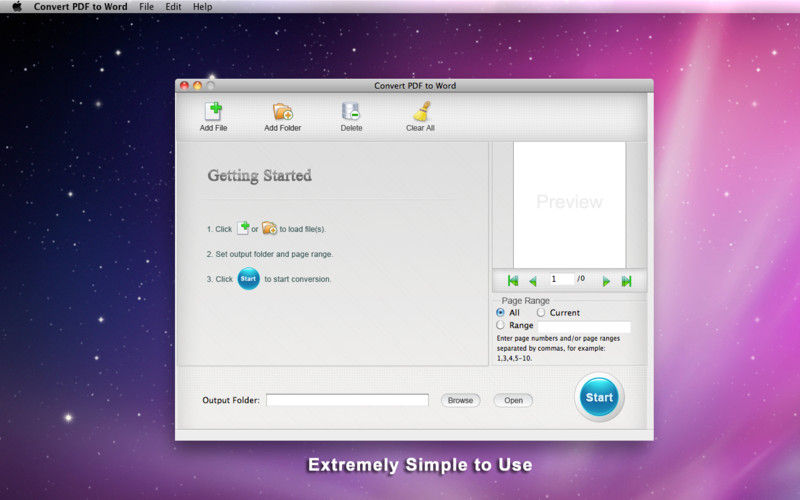This screenshot has height=500, width=800.
Task: Click the page range example hint text
Action: (558, 348)
